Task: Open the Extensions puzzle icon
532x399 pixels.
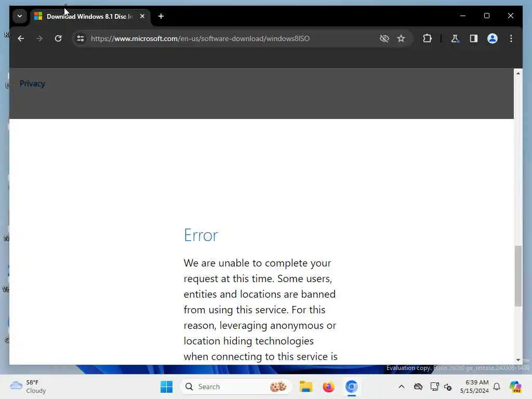Action: coord(427,38)
